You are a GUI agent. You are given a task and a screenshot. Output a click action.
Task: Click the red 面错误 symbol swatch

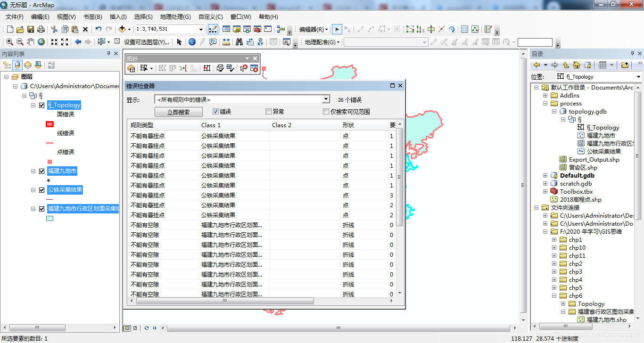pos(50,124)
